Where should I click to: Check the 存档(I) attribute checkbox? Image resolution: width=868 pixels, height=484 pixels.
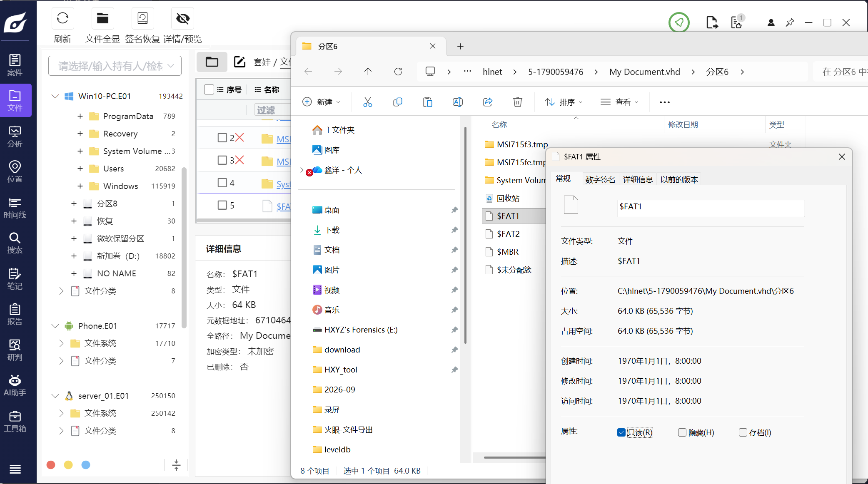point(743,432)
